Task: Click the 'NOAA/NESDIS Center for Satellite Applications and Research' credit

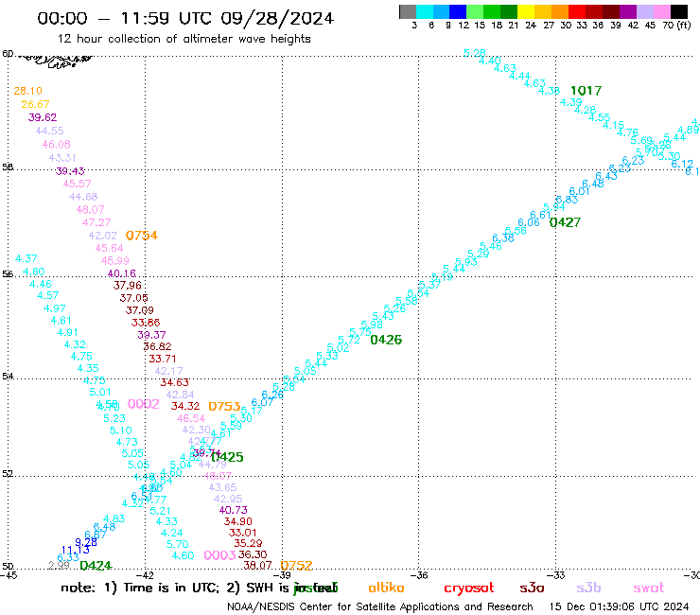Action: [380, 607]
